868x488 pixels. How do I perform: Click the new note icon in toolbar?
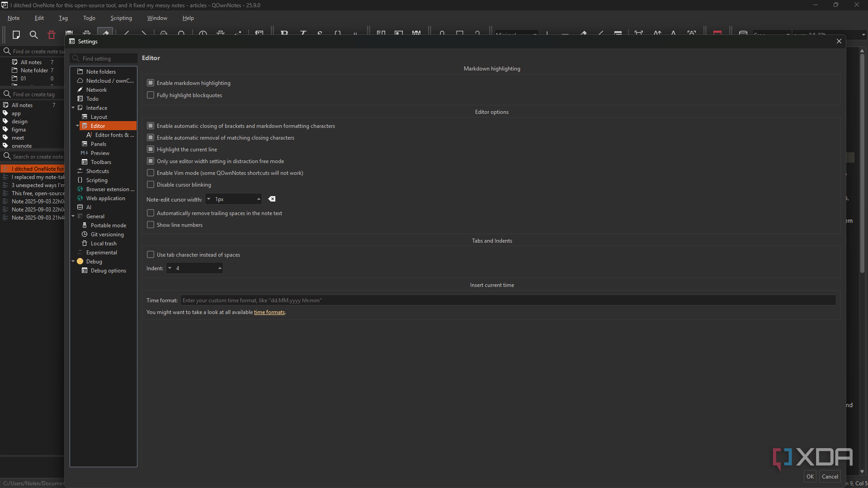16,35
